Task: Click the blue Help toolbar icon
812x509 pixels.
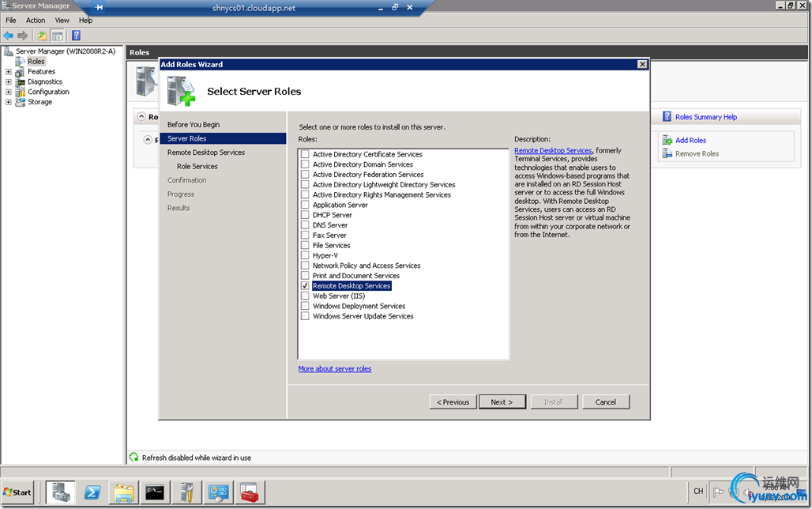Action: pyautogui.click(x=76, y=36)
